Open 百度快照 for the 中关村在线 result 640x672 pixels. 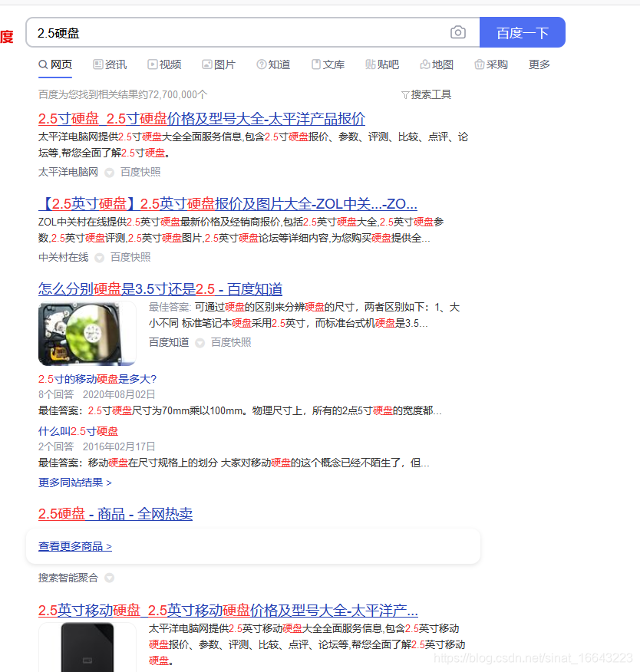click(x=130, y=258)
